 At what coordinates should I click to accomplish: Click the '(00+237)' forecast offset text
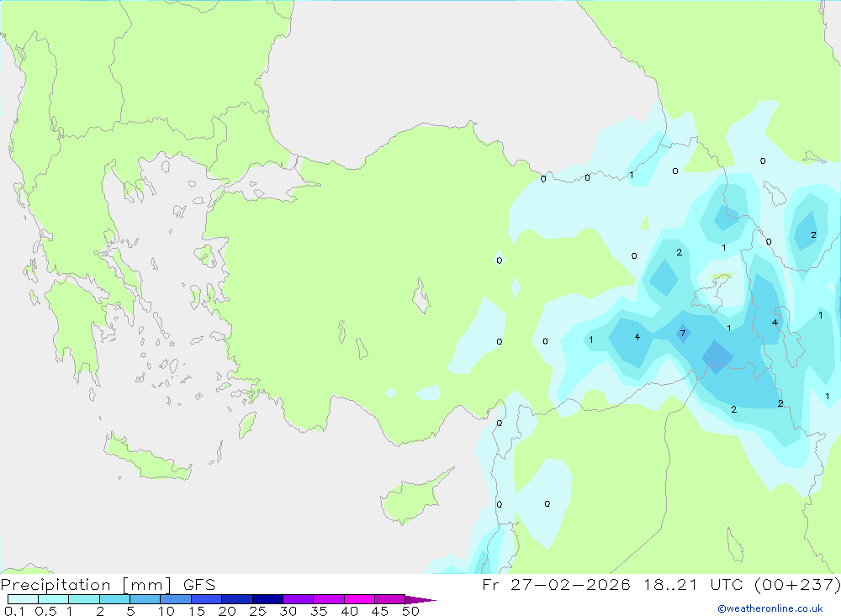[797, 585]
